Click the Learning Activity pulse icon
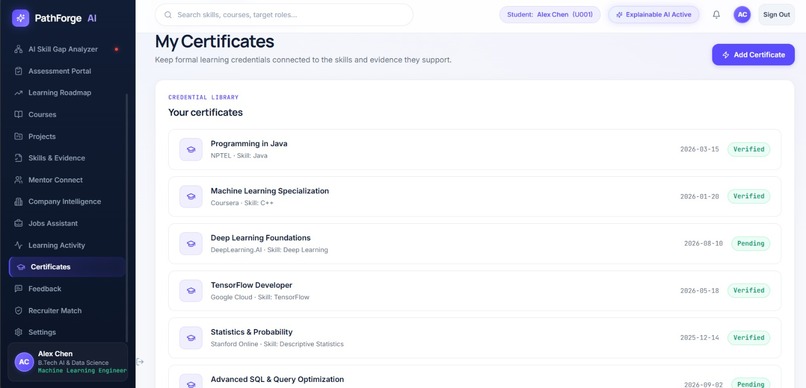The image size is (806, 388). (x=19, y=245)
